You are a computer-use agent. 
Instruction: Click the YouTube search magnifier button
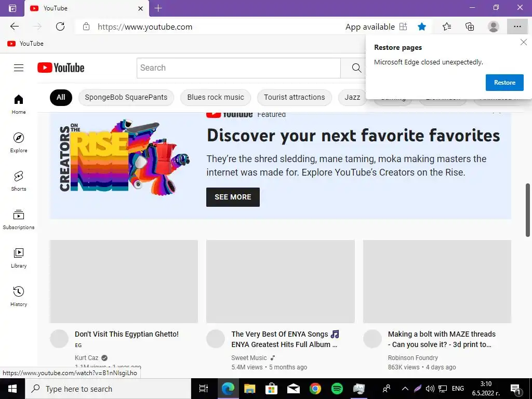(356, 68)
